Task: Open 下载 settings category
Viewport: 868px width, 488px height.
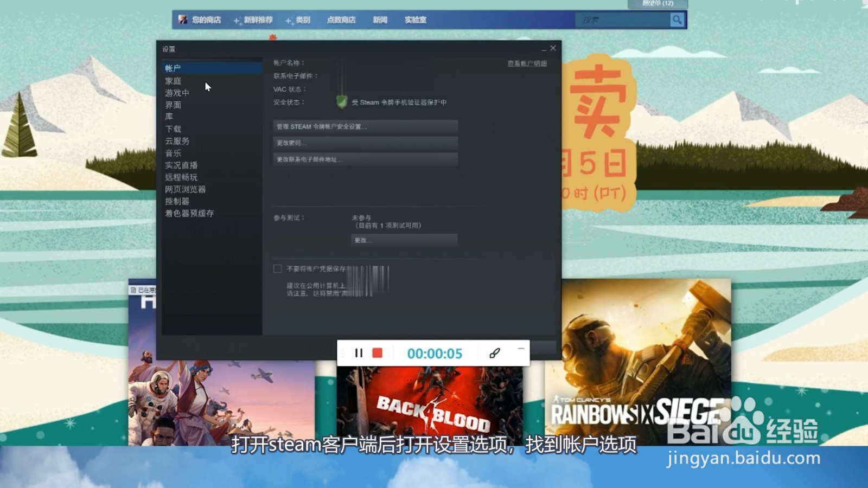Action: tap(173, 129)
